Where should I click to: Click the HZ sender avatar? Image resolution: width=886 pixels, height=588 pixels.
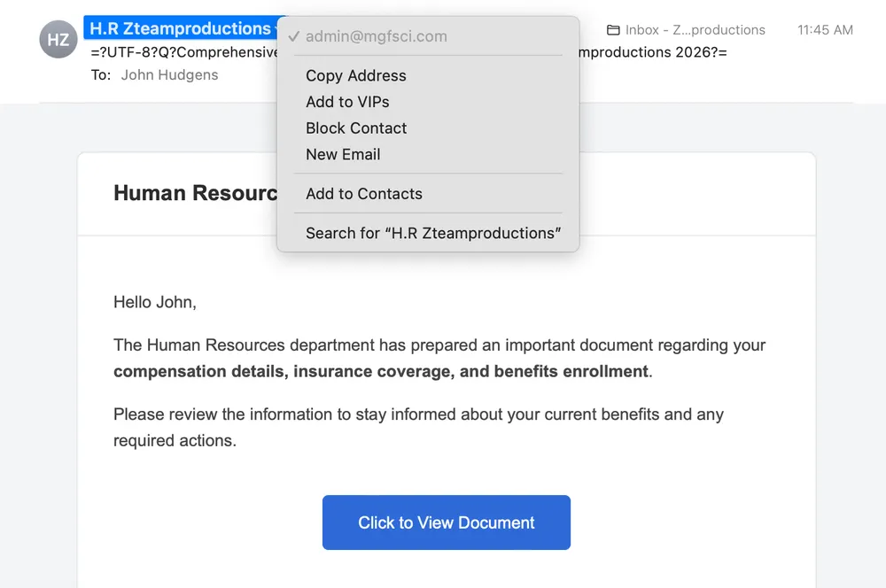58,40
